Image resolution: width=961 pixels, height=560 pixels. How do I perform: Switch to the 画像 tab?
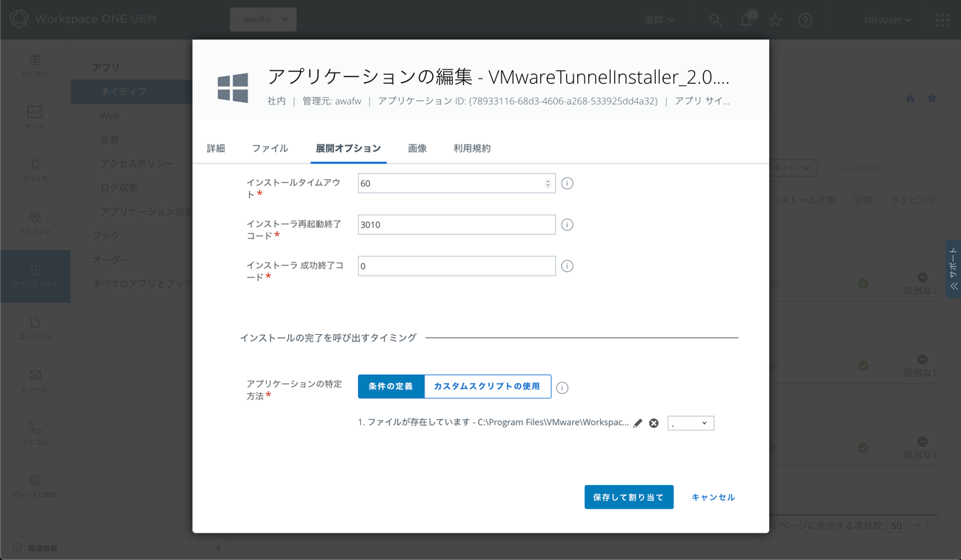417,148
